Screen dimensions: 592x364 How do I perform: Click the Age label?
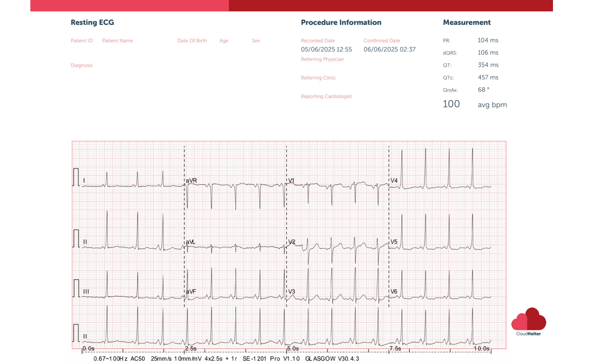point(224,41)
